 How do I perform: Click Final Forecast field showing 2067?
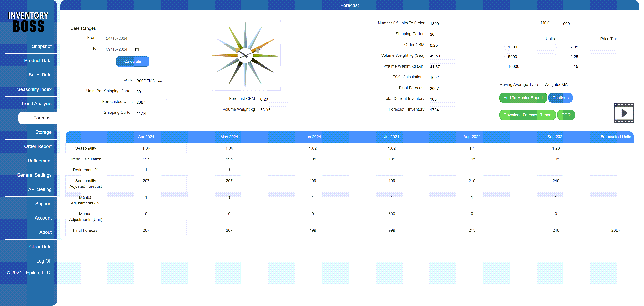444,88
